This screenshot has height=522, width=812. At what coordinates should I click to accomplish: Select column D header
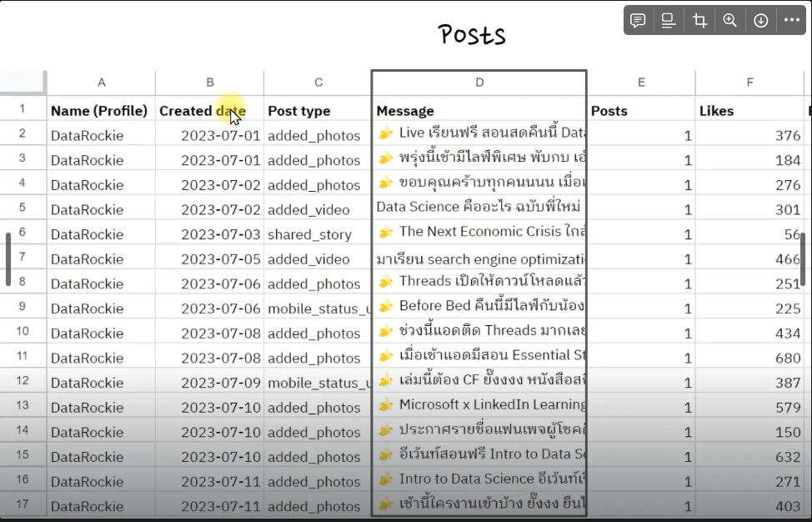point(479,82)
